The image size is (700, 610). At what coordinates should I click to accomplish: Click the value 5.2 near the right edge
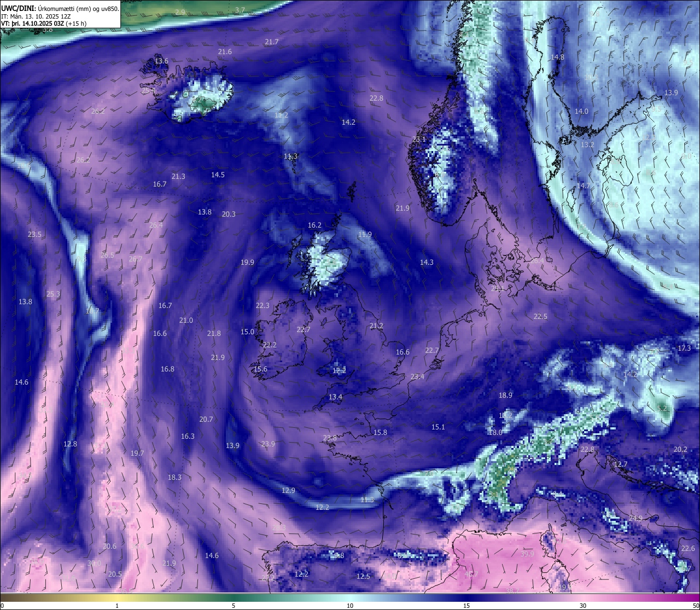pyautogui.click(x=662, y=408)
